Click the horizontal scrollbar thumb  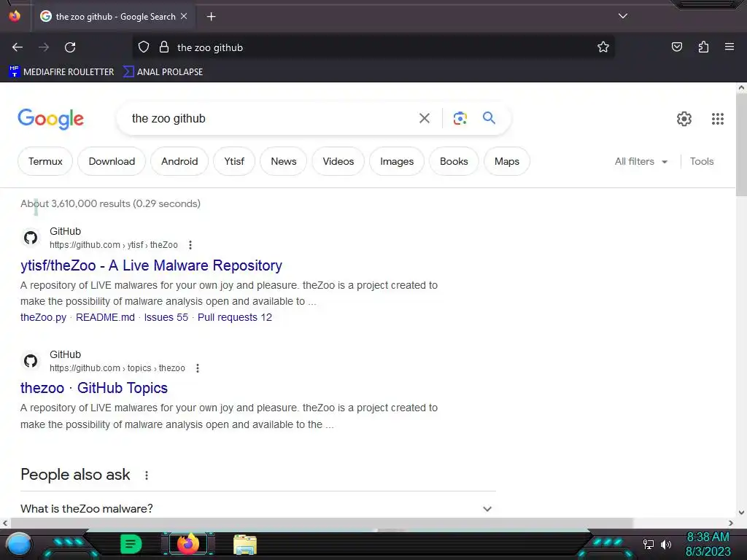321,523
